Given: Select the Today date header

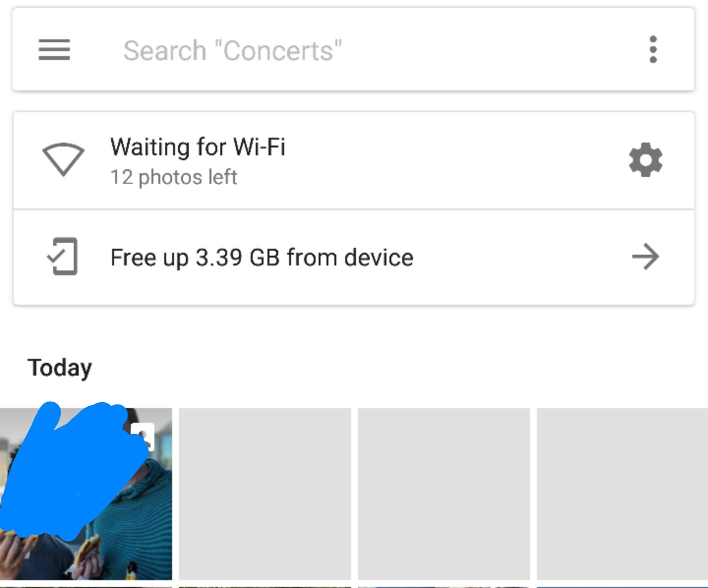Looking at the screenshot, I should (60, 368).
